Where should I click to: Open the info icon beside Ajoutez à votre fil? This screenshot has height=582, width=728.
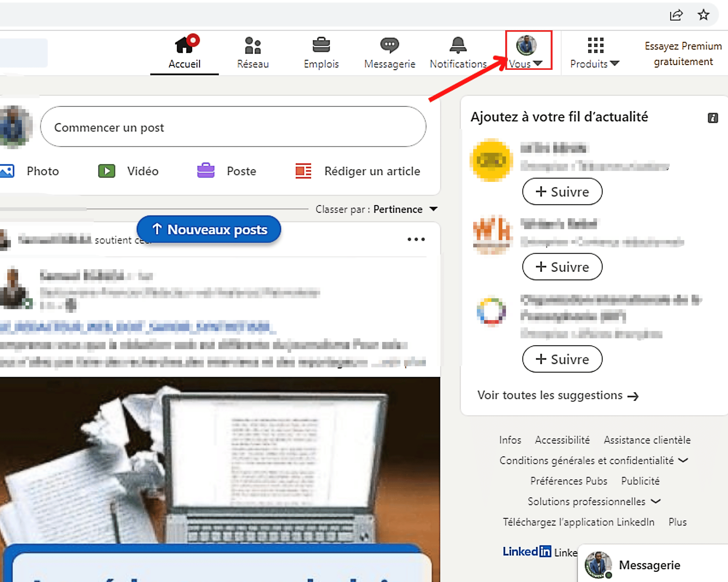pyautogui.click(x=713, y=118)
